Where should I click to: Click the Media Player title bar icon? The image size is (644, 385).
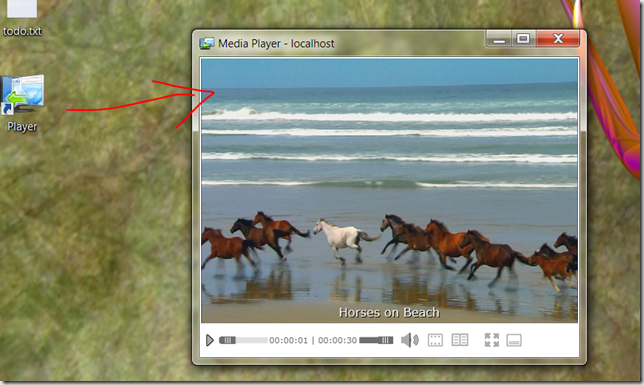[x=207, y=44]
